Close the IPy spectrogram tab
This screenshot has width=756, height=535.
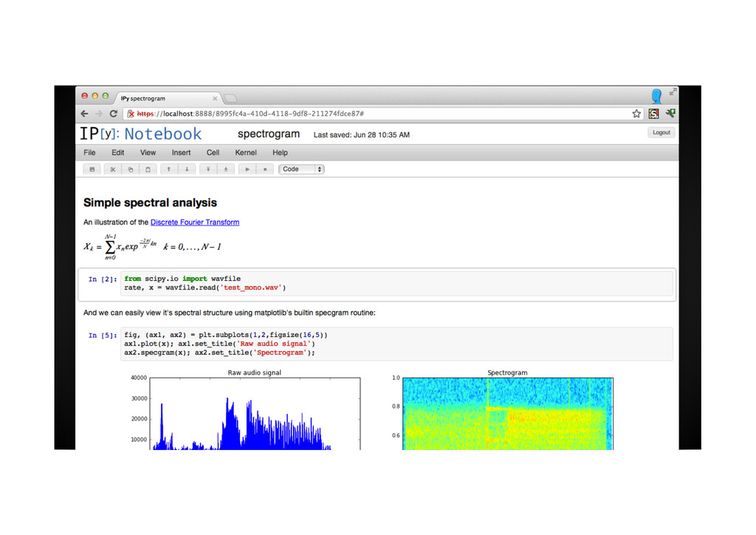pyautogui.click(x=215, y=98)
